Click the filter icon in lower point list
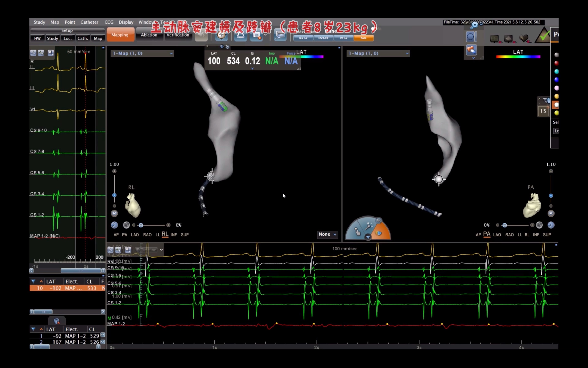Image resolution: width=588 pixels, height=368 pixels. (x=33, y=329)
